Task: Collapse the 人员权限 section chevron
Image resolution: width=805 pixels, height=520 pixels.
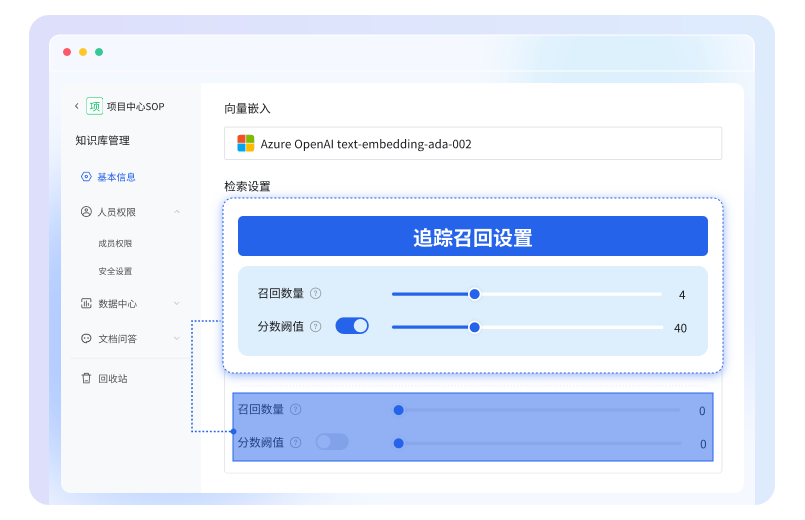Action: [x=177, y=211]
